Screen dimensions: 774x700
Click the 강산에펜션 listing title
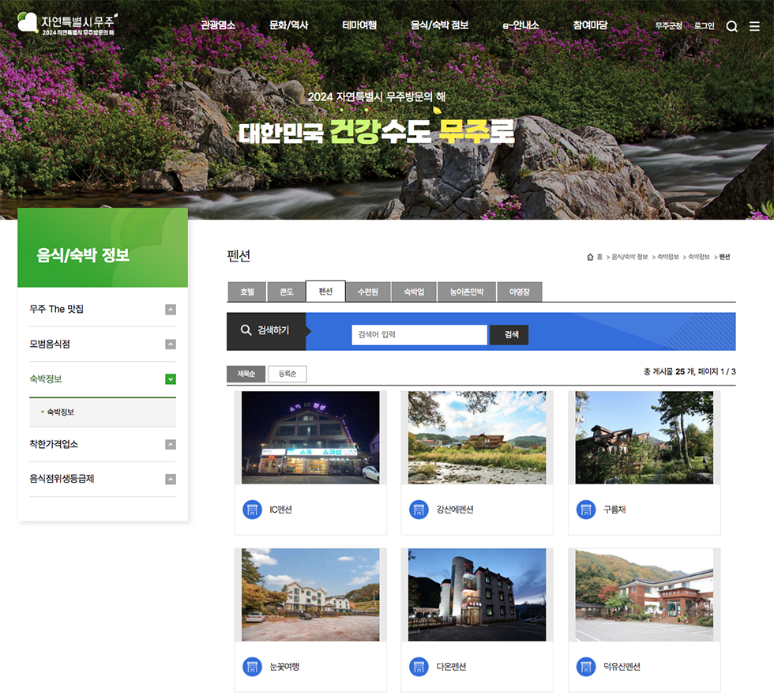455,510
